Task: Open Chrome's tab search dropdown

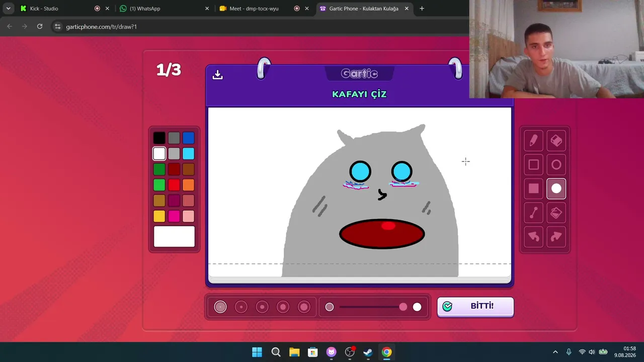Action: coord(9,9)
